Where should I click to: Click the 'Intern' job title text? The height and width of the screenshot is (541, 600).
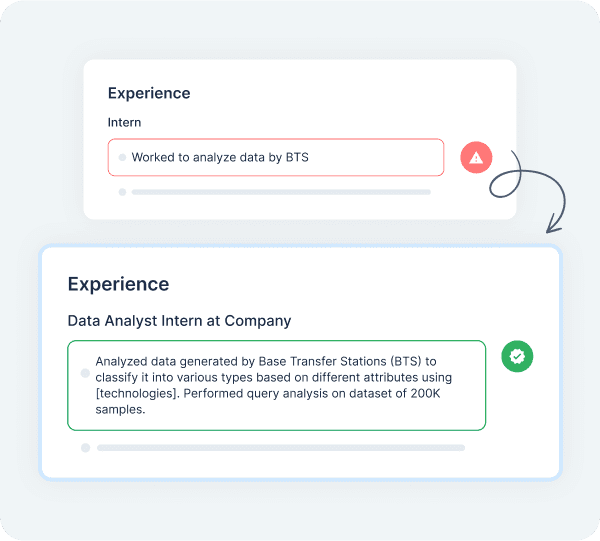point(124,122)
